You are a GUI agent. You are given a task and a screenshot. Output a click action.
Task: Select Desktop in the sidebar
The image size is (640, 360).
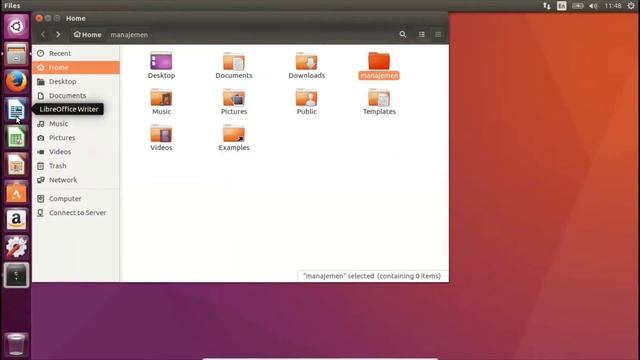[x=76, y=82]
